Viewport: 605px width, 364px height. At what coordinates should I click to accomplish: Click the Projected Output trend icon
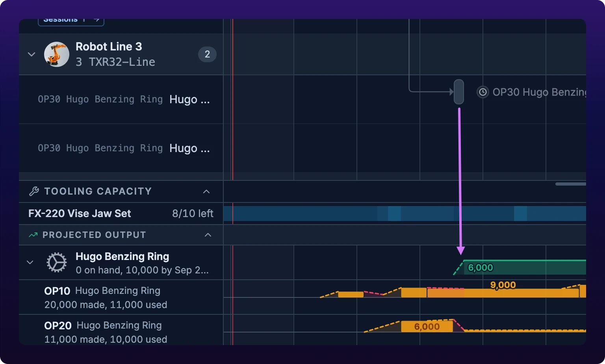point(33,235)
